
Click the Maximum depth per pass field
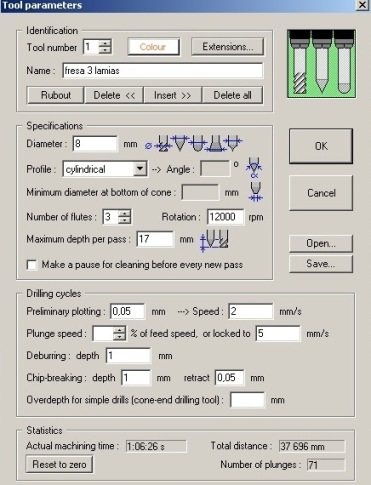point(155,239)
